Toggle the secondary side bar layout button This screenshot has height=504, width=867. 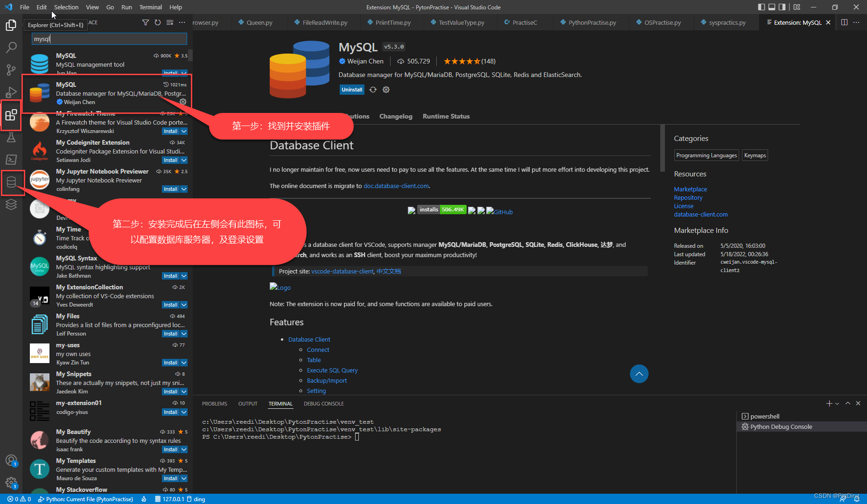pos(782,7)
